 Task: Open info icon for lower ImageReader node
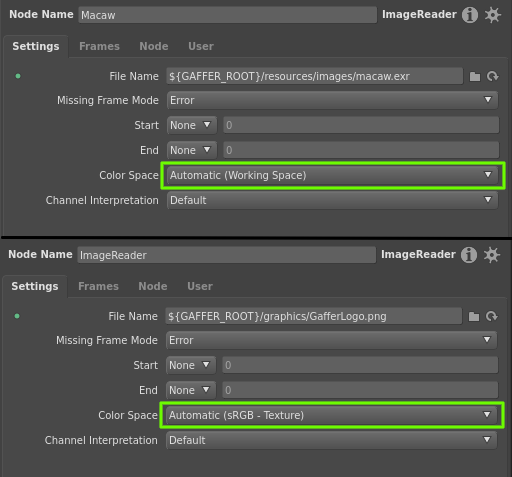(469, 255)
